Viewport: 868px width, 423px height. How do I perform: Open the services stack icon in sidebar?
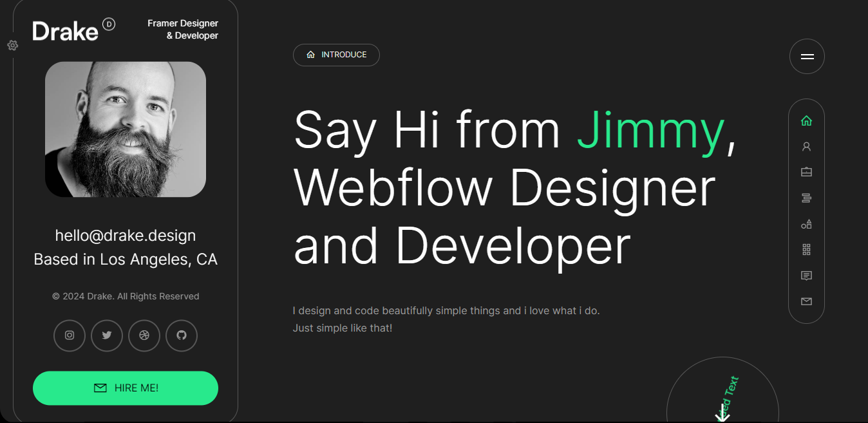point(806,198)
